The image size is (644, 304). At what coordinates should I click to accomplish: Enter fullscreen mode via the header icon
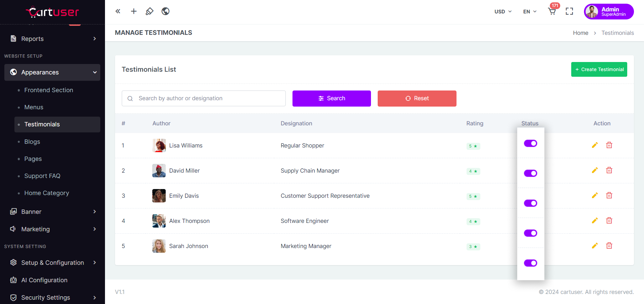(569, 11)
